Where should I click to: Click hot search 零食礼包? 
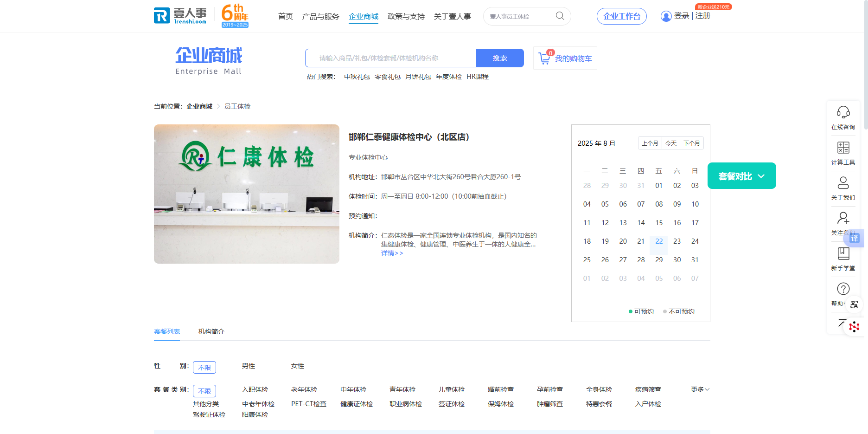pyautogui.click(x=388, y=77)
